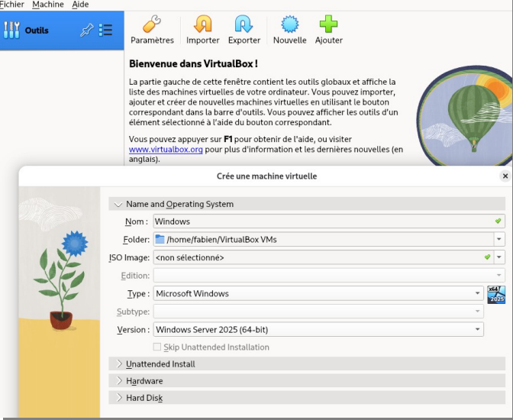The width and height of the screenshot is (513, 420).
Task: Open the Version dropdown list
Action: (x=478, y=330)
